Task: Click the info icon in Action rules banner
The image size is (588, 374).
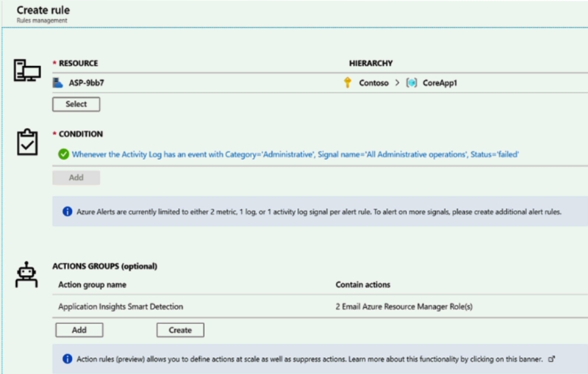Action: 66,359
